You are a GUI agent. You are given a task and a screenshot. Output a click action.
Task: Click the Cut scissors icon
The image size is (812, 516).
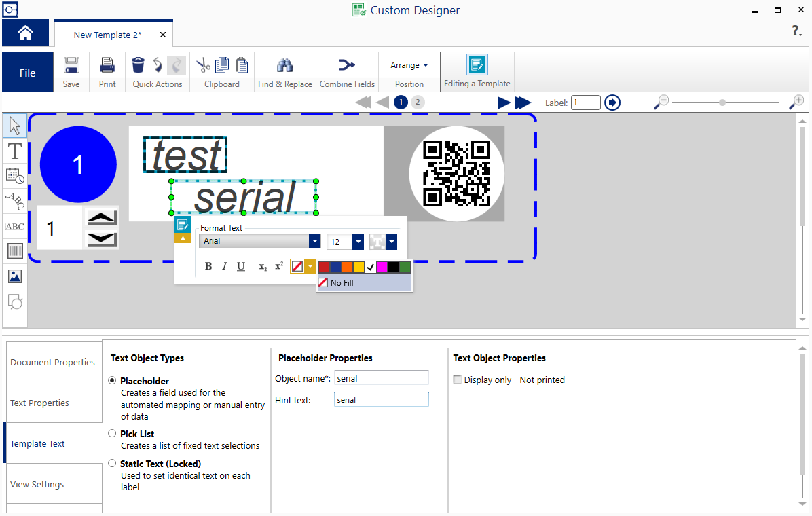(203, 65)
